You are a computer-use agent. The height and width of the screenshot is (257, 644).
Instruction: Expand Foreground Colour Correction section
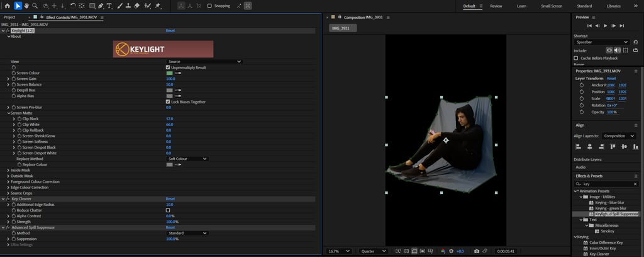pos(8,182)
